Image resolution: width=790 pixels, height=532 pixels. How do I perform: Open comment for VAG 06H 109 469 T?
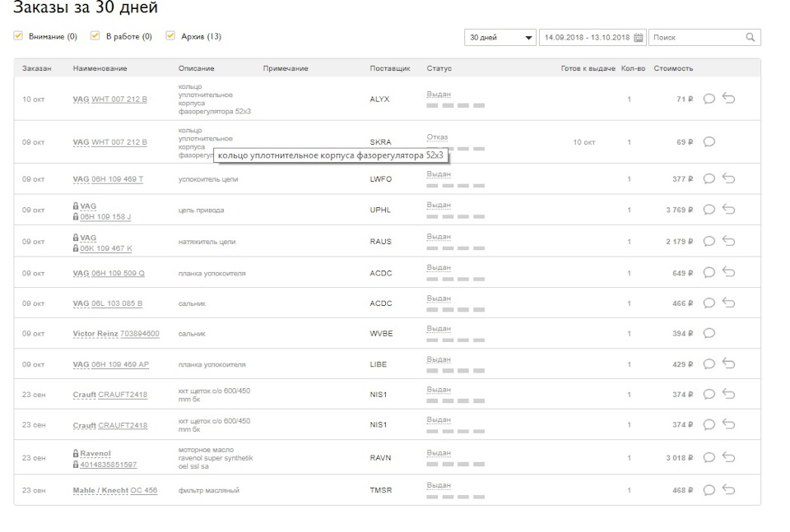click(709, 178)
